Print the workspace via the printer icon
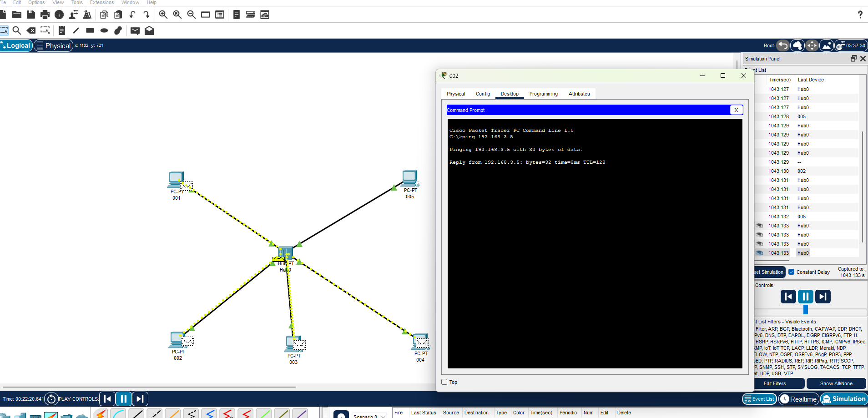Screen dimensions: 868x418 point(45,15)
